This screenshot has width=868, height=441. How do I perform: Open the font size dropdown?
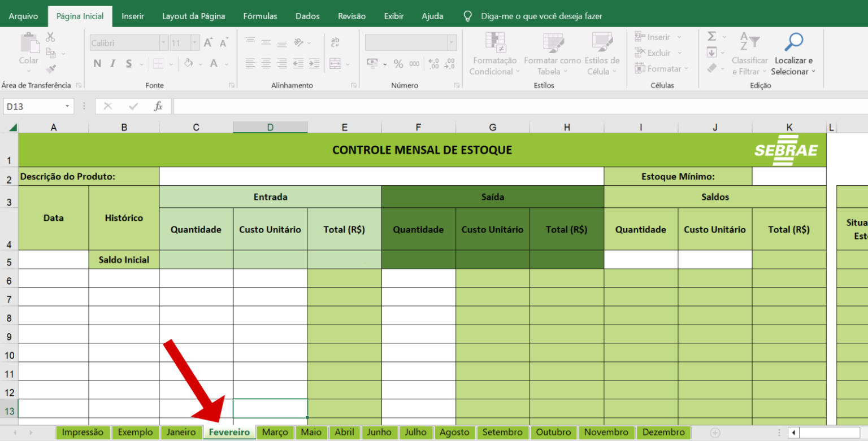(194, 42)
